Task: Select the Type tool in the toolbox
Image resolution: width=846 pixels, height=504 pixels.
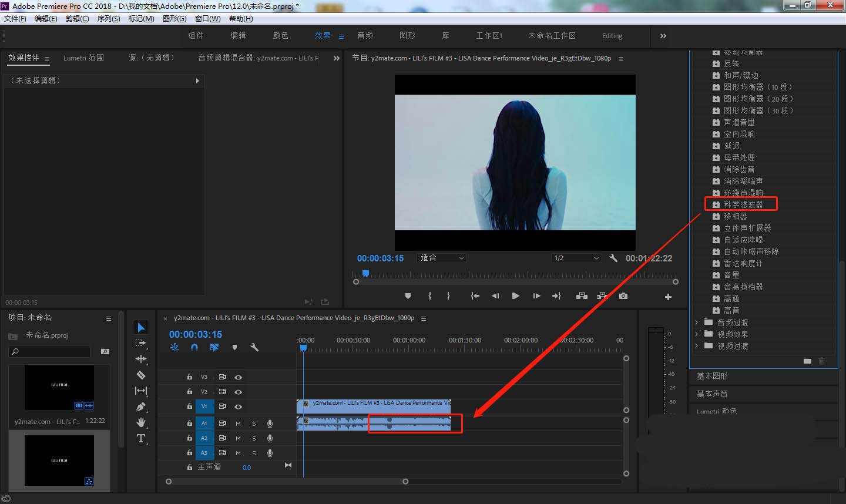Action: pyautogui.click(x=141, y=438)
